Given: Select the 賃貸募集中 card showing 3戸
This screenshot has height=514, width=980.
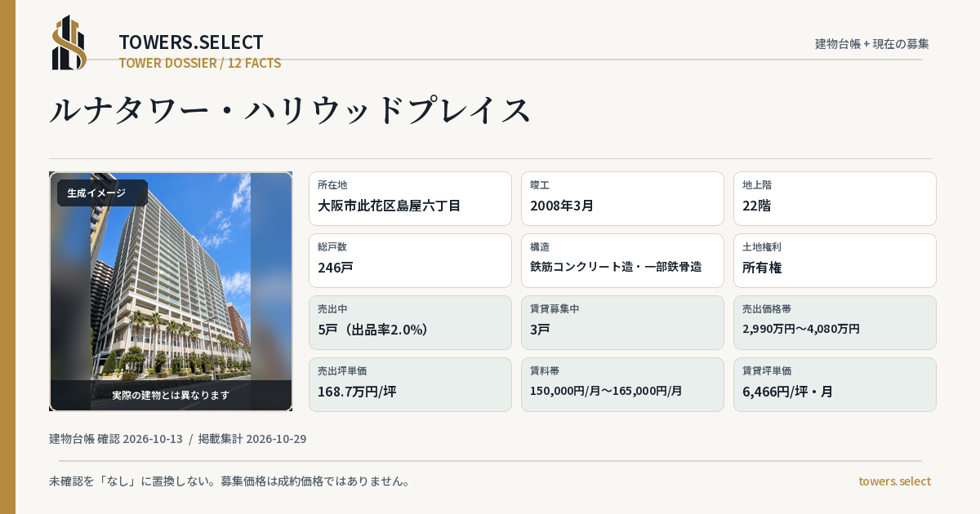Looking at the screenshot, I should pyautogui.click(x=622, y=322).
